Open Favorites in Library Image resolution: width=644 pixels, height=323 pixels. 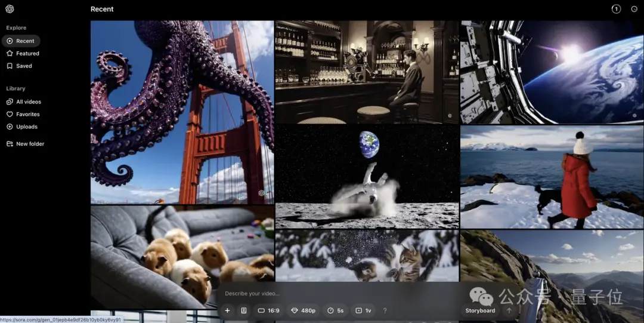pos(23,115)
